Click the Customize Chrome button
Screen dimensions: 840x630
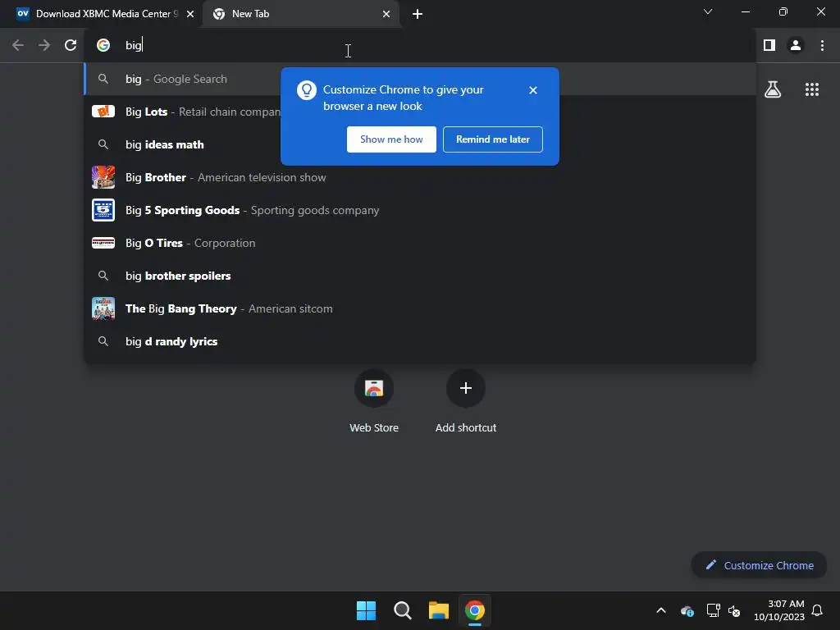759,565
